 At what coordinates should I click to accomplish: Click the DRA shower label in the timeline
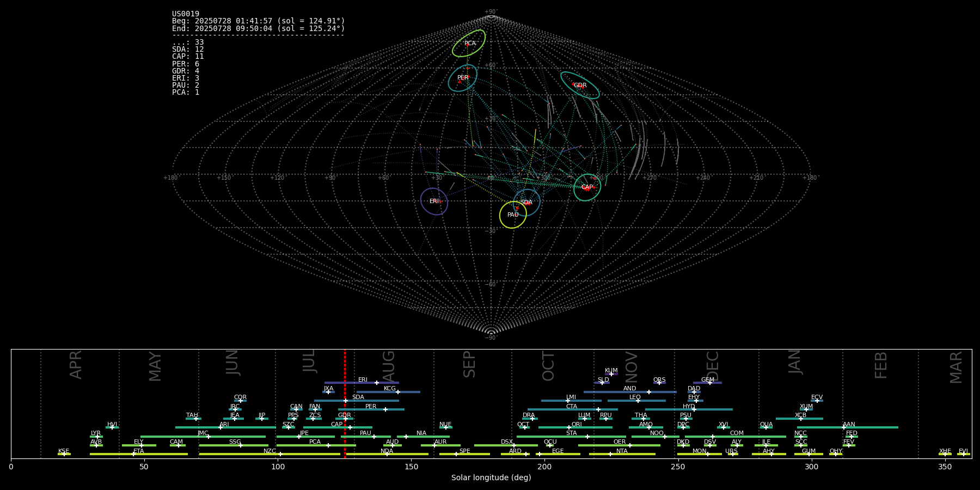coord(529,415)
